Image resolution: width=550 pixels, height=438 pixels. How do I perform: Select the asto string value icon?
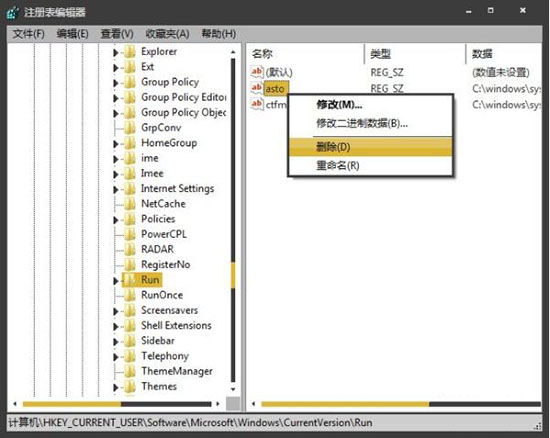click(x=257, y=88)
